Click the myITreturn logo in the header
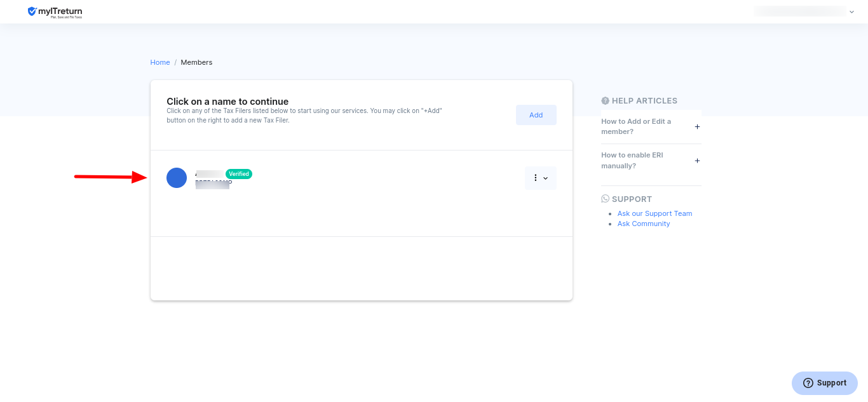The image size is (868, 402). tap(55, 11)
